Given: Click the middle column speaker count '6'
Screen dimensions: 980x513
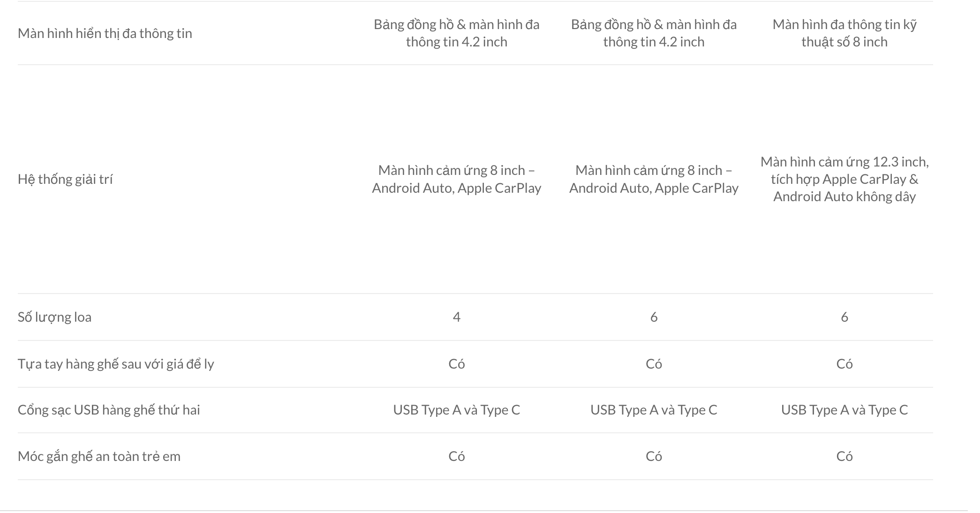Looking at the screenshot, I should [654, 317].
